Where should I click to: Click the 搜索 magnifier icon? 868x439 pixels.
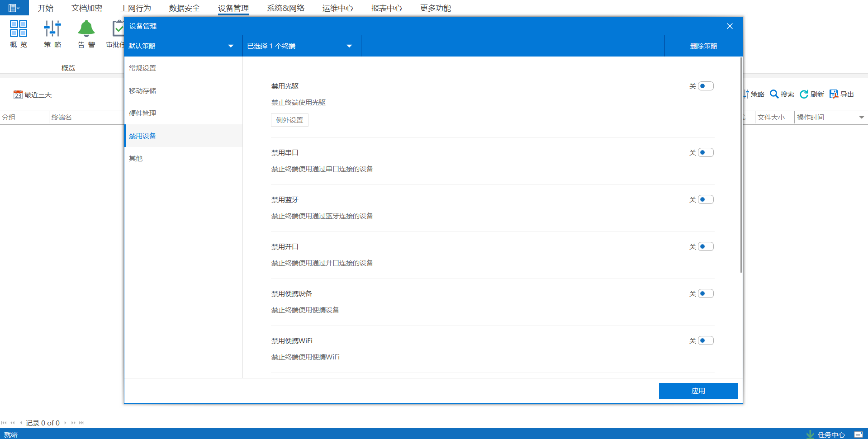(x=774, y=94)
